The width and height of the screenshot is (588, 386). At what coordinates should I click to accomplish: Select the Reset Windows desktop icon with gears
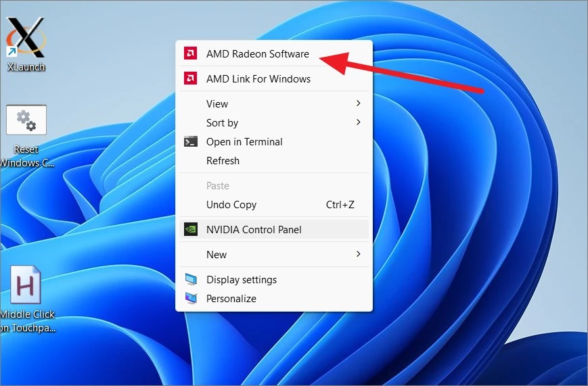(x=26, y=120)
